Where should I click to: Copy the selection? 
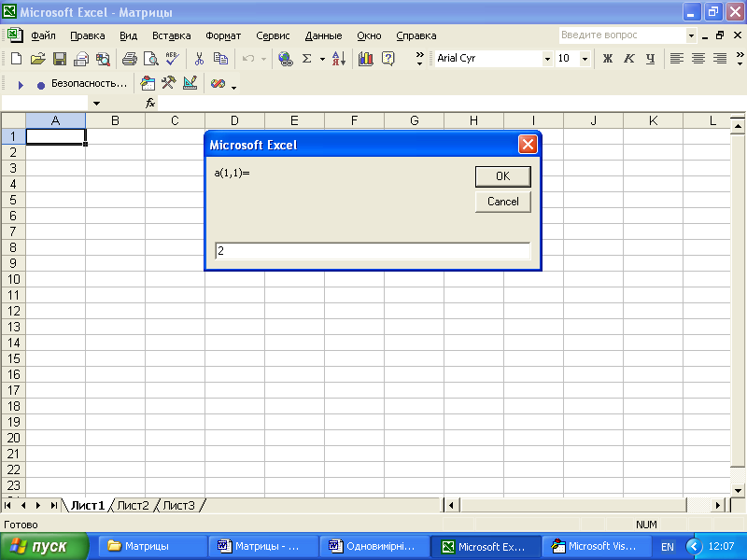220,59
